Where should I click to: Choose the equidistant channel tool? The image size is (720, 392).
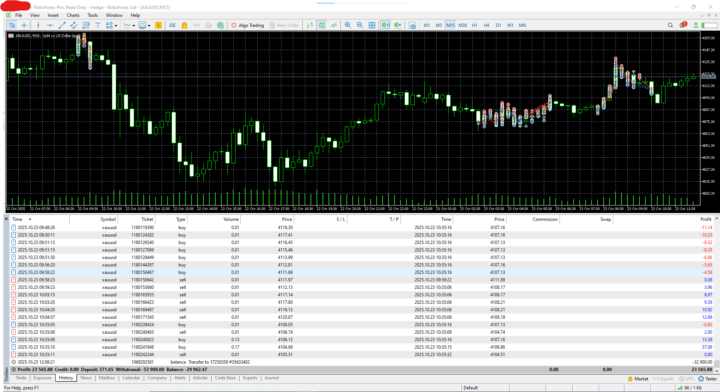74,25
